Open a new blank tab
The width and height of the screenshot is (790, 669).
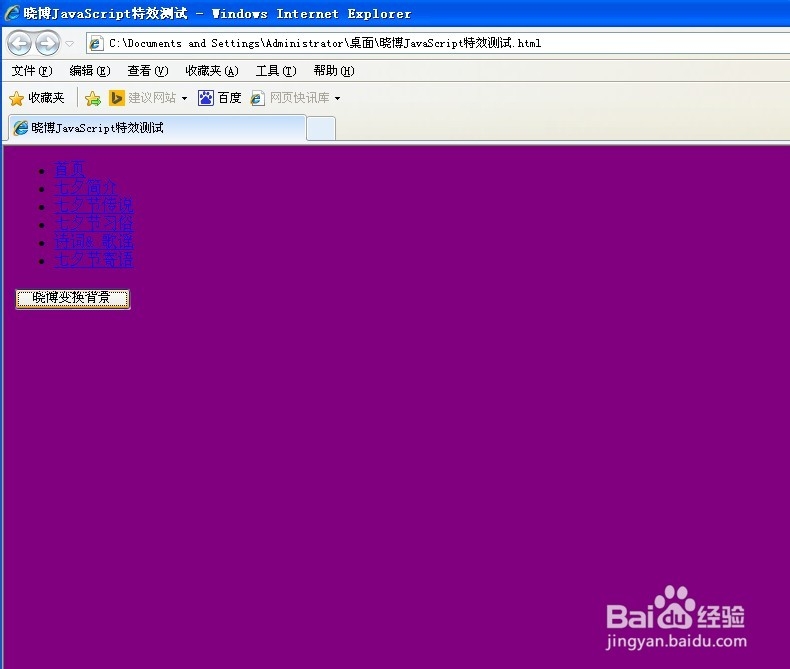pos(321,128)
